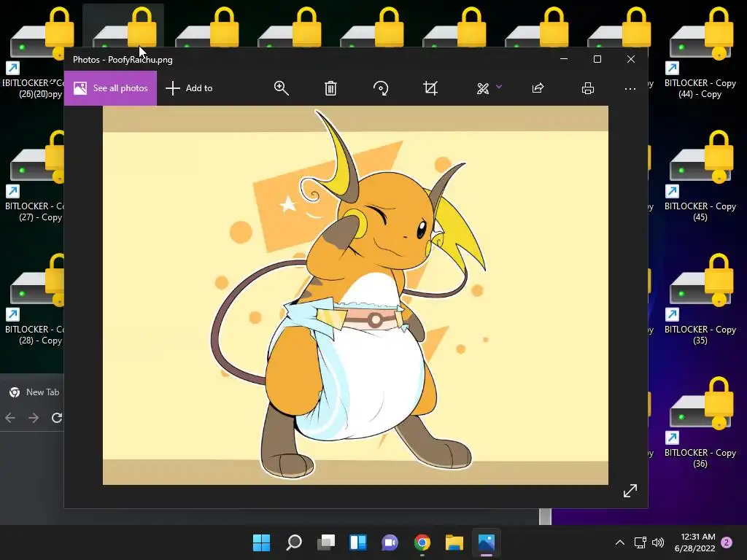Delete the photo with the trash icon

coord(330,88)
